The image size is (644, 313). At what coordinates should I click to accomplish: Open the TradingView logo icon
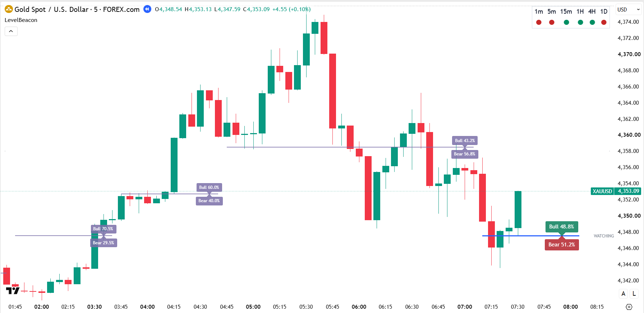(x=13, y=290)
